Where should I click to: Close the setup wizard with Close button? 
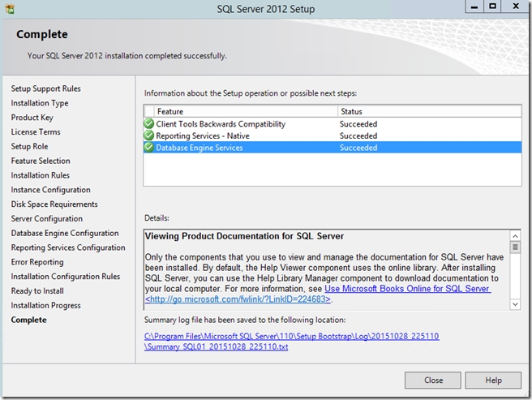click(x=433, y=381)
